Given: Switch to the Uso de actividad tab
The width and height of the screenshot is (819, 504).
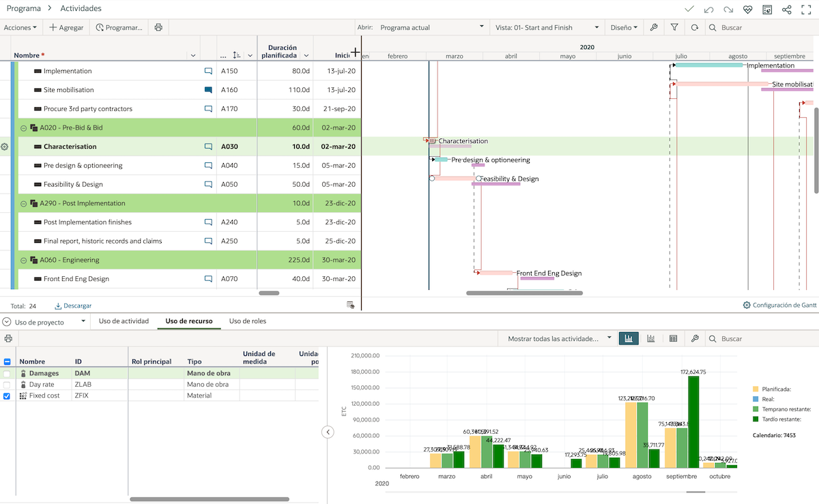Looking at the screenshot, I should click(x=124, y=321).
